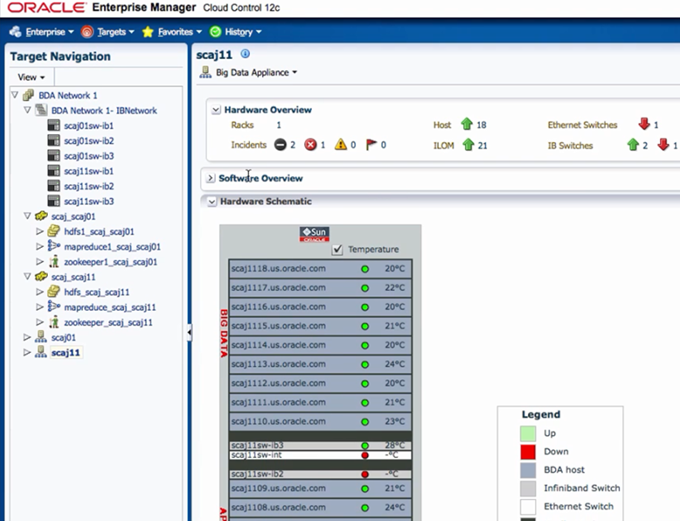This screenshot has height=521, width=680.
Task: Click the info icon next to scaj11 title
Action: tap(245, 54)
